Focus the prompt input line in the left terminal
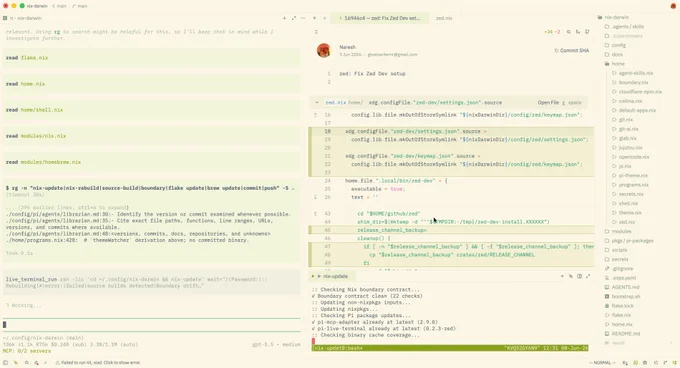 point(151,325)
